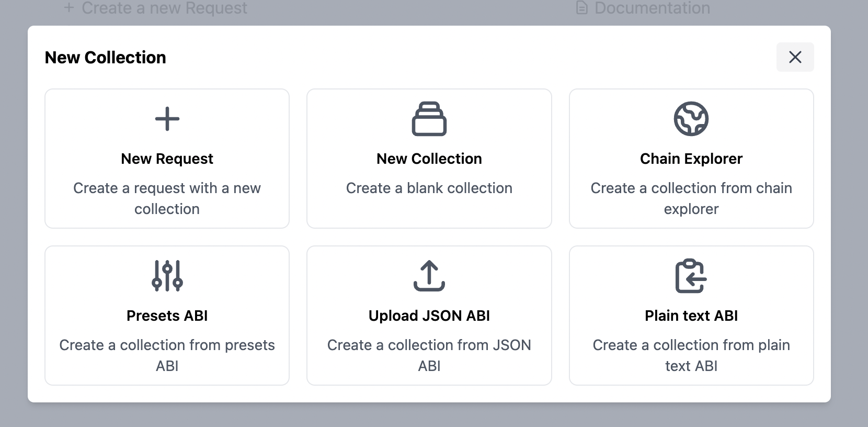868x427 pixels.
Task: Click the Plain text ABI clipboard icon
Action: point(691,276)
